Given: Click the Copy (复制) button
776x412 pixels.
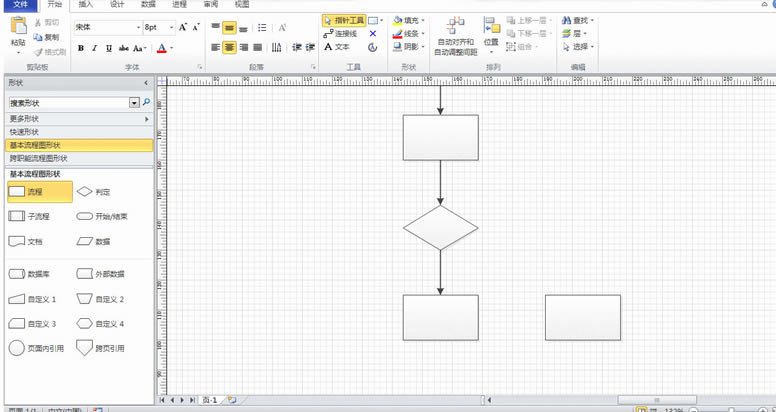Looking at the screenshot, I should point(46,37).
